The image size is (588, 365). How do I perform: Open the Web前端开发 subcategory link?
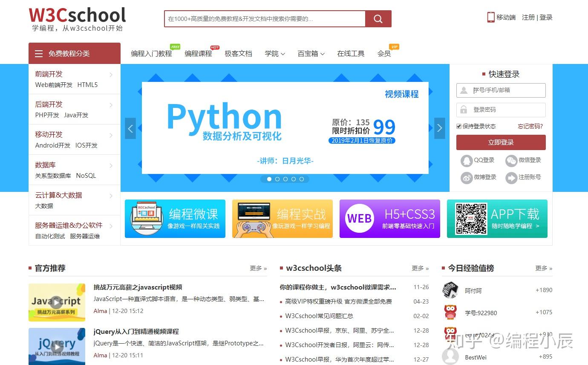(x=54, y=85)
